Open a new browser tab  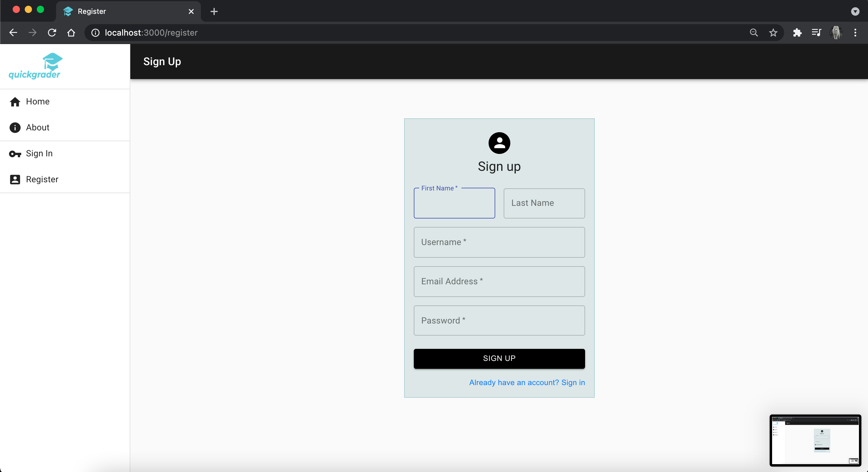[x=214, y=11]
